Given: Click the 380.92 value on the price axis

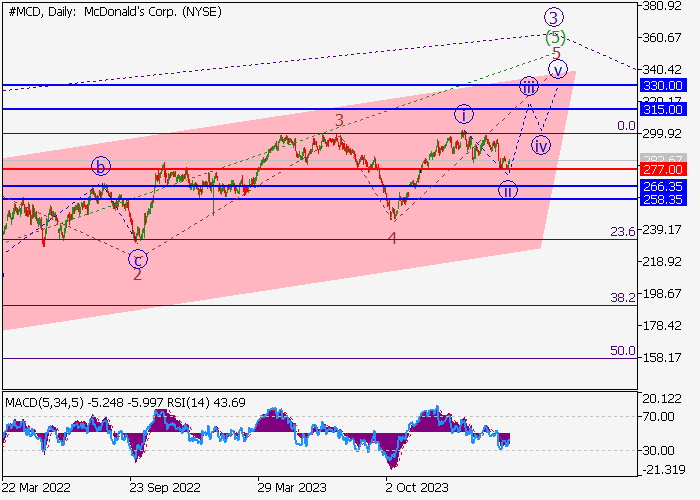Looking at the screenshot, I should pyautogui.click(x=662, y=6).
